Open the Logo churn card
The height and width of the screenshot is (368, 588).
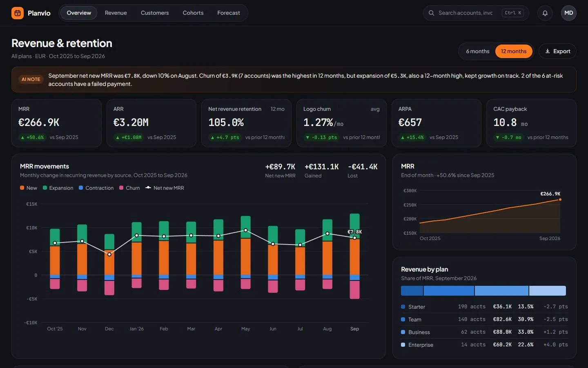341,123
